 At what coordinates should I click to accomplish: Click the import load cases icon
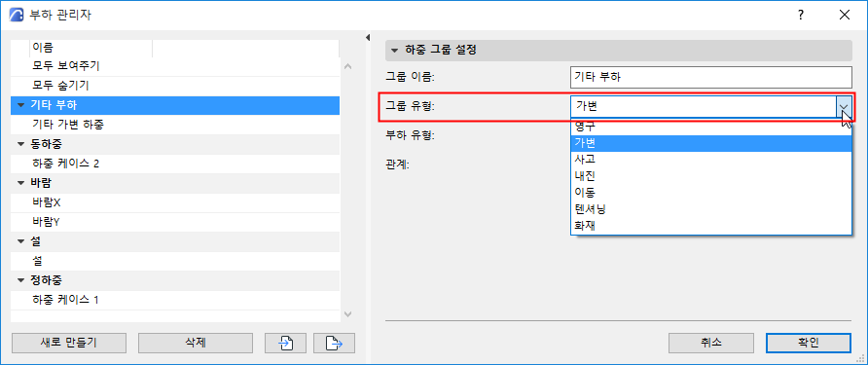(x=285, y=343)
